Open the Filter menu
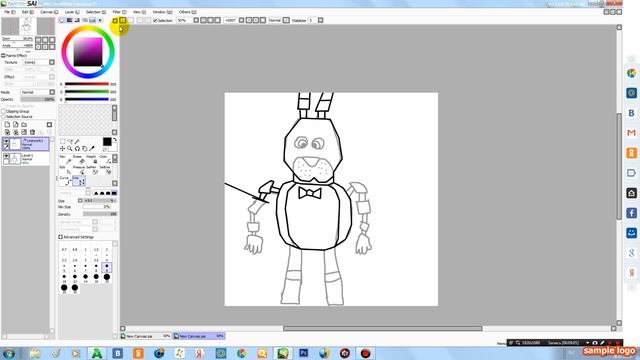Viewport: 640px width, 360px height. [119, 12]
